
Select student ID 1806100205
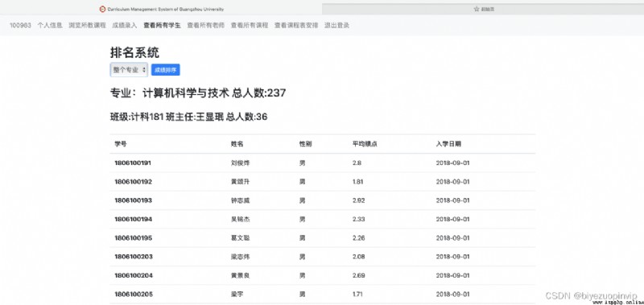[134, 295]
